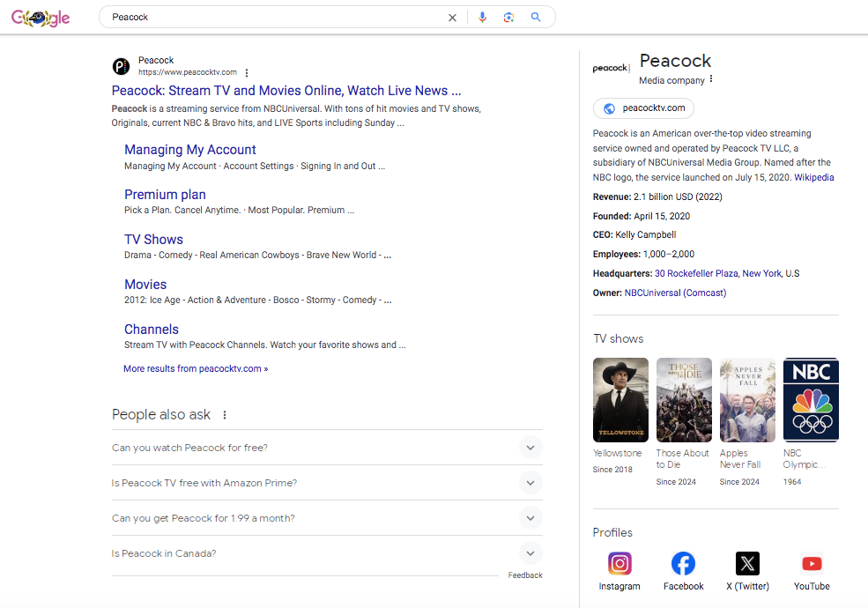Click the Peacock site favicon in first result
Image resolution: width=868 pixels, height=608 pixels.
click(x=122, y=66)
